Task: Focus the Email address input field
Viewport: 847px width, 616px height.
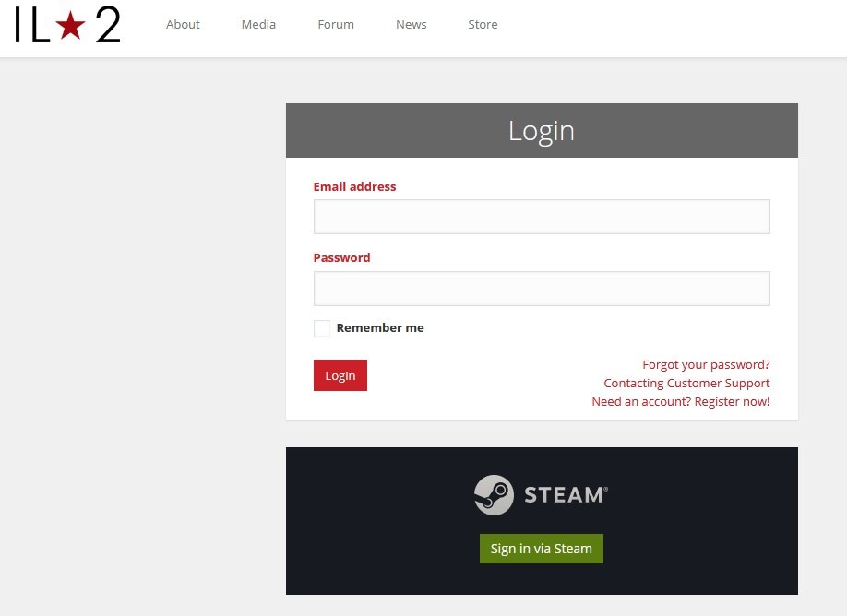Action: (542, 217)
